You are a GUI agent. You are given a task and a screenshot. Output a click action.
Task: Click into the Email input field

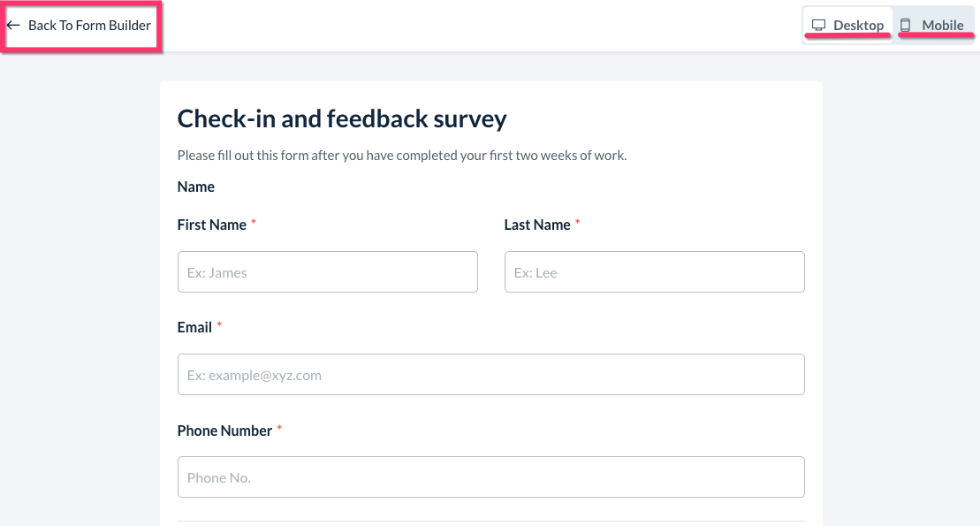[x=490, y=375]
